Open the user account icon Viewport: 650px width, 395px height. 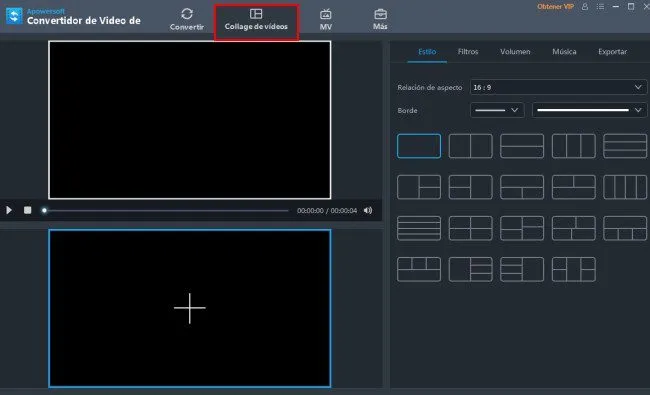[585, 7]
